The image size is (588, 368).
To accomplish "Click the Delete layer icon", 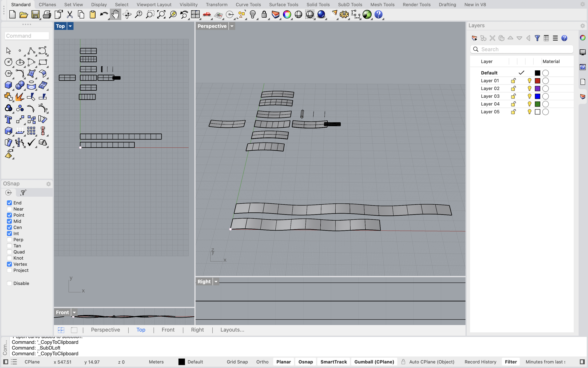I will click(x=492, y=38).
